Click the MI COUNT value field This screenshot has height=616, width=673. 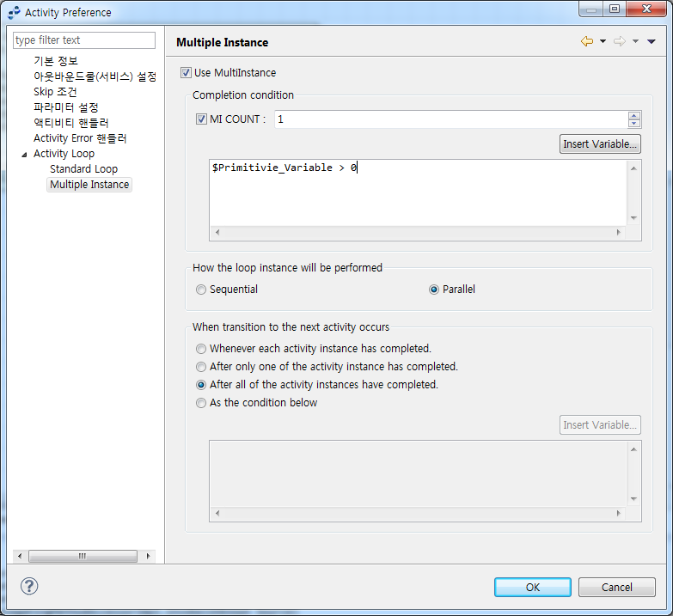pos(450,119)
